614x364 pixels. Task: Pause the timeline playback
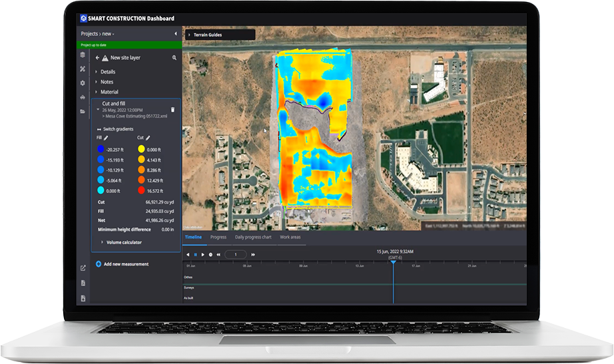click(x=195, y=255)
